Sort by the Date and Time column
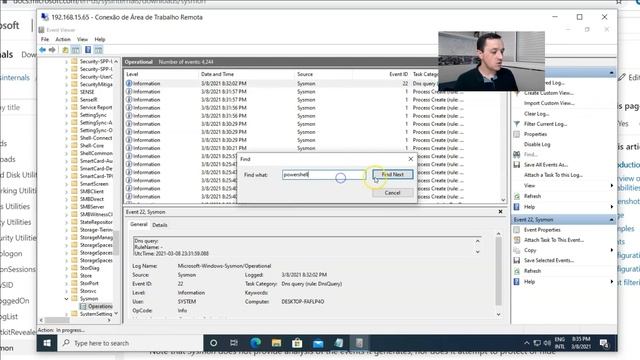The image size is (640, 360). point(246,74)
